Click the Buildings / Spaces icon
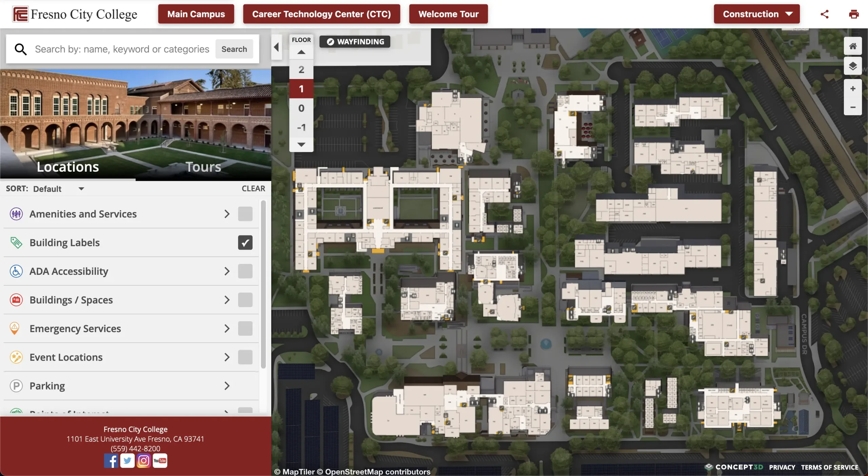This screenshot has width=868, height=476. pyautogui.click(x=16, y=300)
